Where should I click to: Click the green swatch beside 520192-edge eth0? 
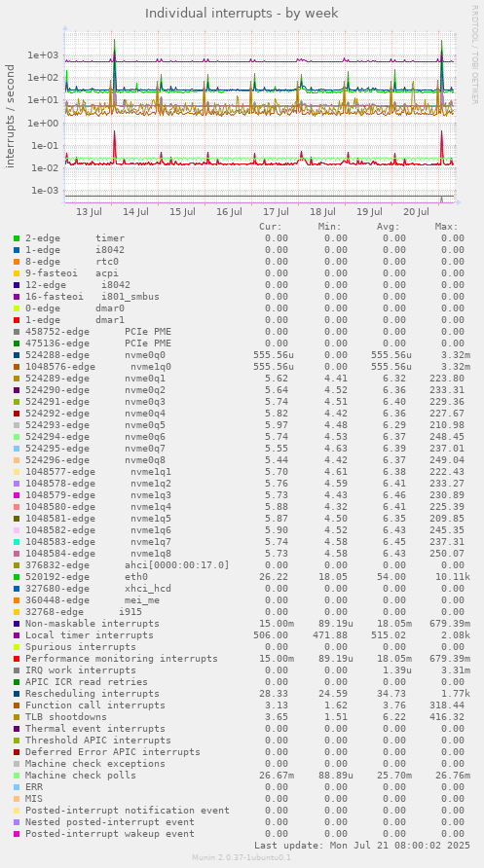(17, 577)
